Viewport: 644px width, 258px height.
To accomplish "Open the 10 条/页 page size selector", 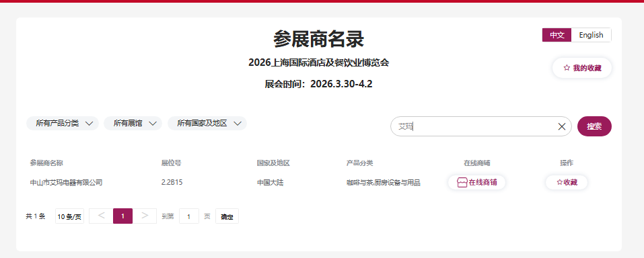I will click(x=69, y=216).
